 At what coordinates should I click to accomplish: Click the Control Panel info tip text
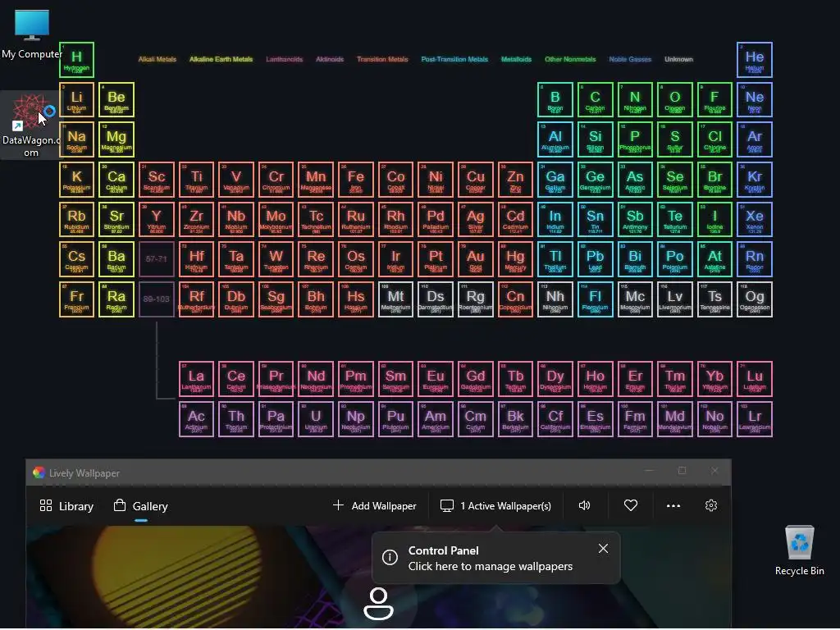pyautogui.click(x=491, y=559)
